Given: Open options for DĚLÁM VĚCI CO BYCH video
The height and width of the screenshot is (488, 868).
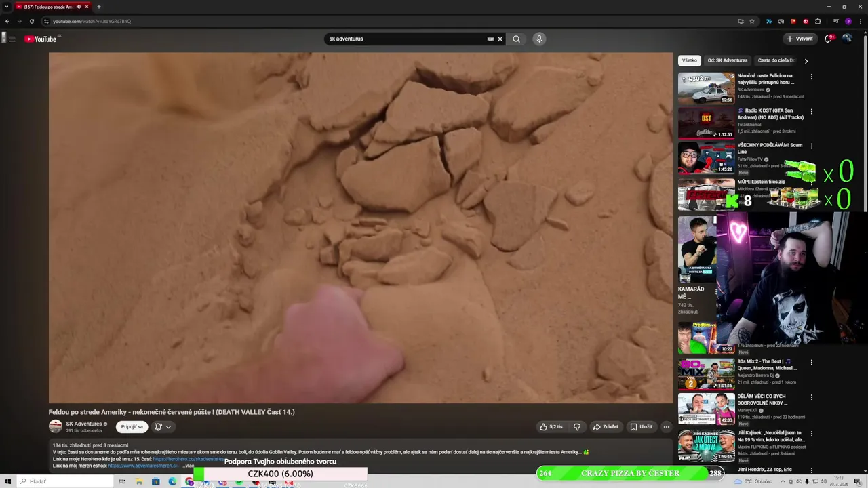Looking at the screenshot, I should pyautogui.click(x=811, y=397).
